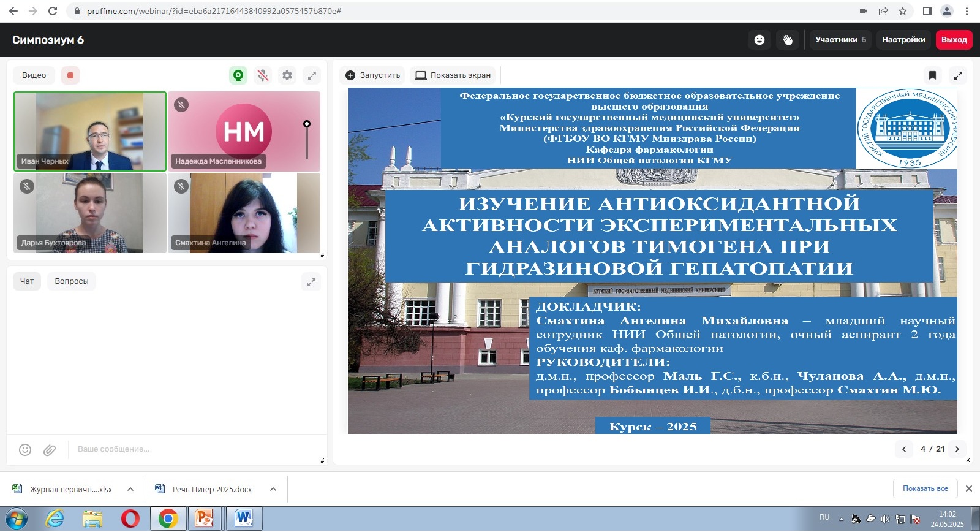Viewport: 980px width, 532px height.
Task: Open options arrow for Журнал первичн xlsx download
Action: click(130, 489)
